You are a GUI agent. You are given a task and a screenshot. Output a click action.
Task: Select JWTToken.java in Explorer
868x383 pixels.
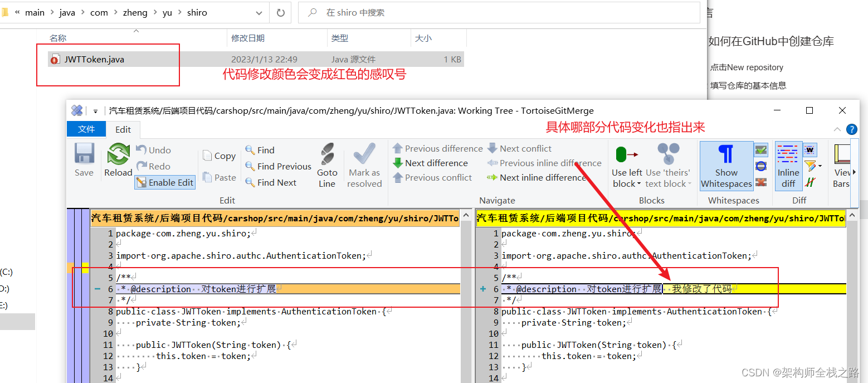256,59
